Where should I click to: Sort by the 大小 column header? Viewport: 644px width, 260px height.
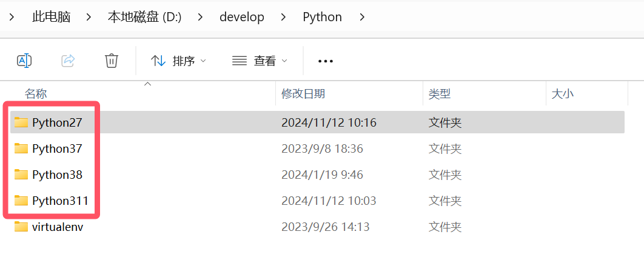(x=562, y=94)
